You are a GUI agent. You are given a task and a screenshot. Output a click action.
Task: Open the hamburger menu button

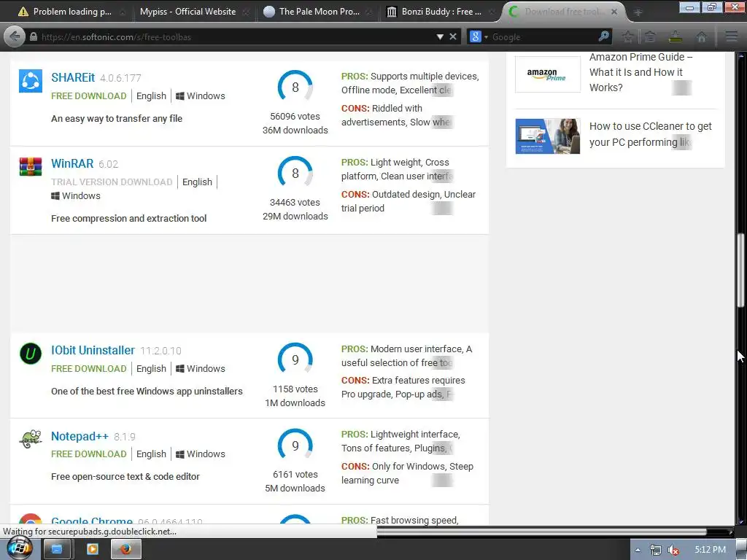732,36
